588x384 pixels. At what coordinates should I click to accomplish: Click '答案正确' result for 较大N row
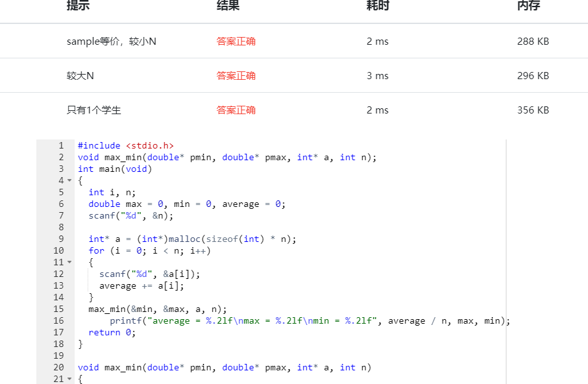click(236, 76)
